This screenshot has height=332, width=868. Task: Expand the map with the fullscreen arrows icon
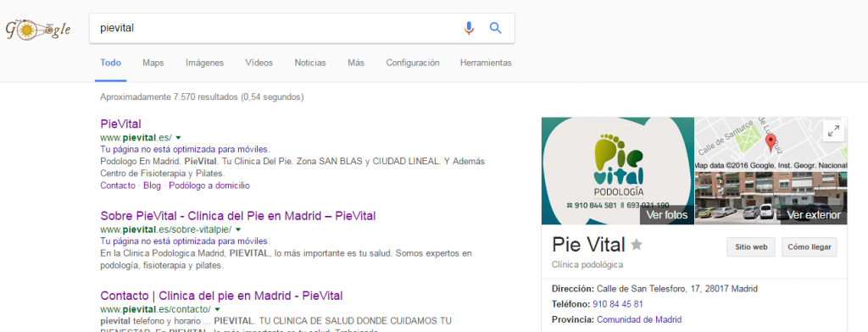tap(833, 131)
